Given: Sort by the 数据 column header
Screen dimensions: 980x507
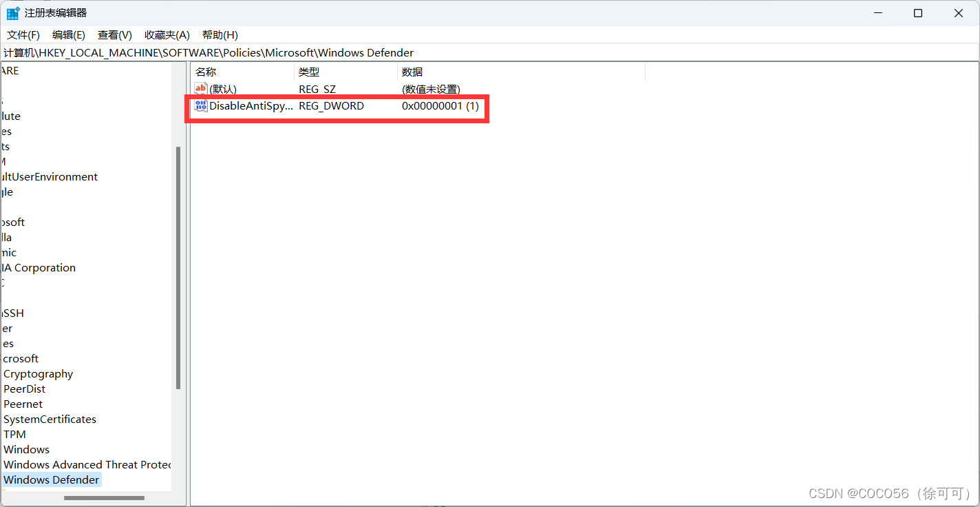Looking at the screenshot, I should pyautogui.click(x=521, y=72).
